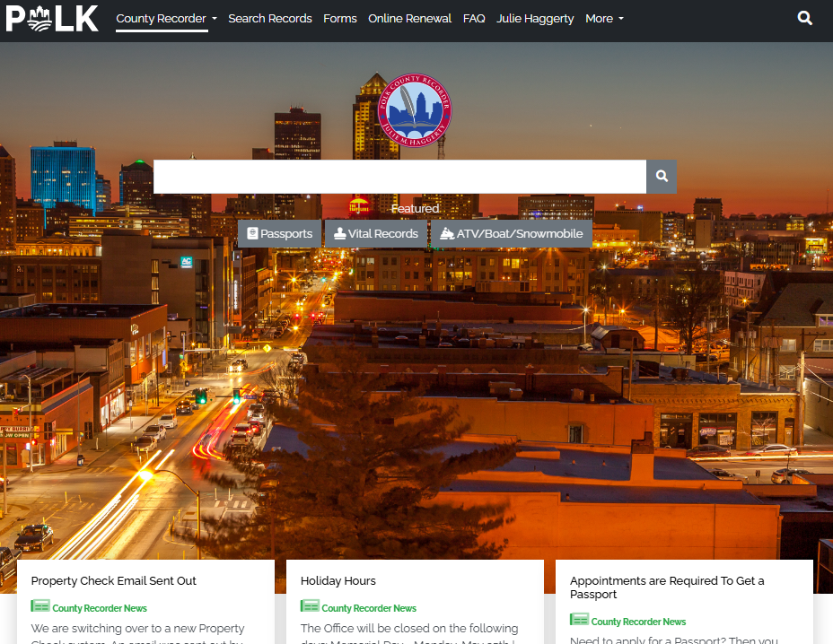Screen dimensions: 833x644
Task: Click the Polk County logo
Action: tap(52, 18)
